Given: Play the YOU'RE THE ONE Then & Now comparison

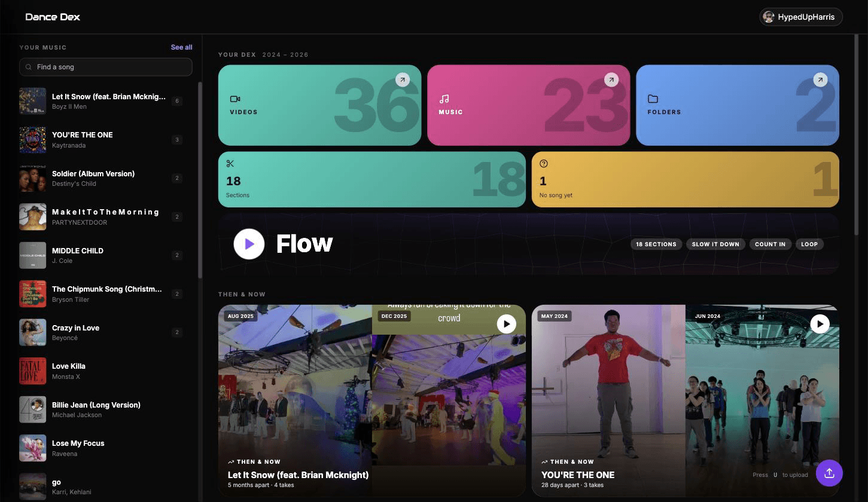Looking at the screenshot, I should pyautogui.click(x=820, y=324).
